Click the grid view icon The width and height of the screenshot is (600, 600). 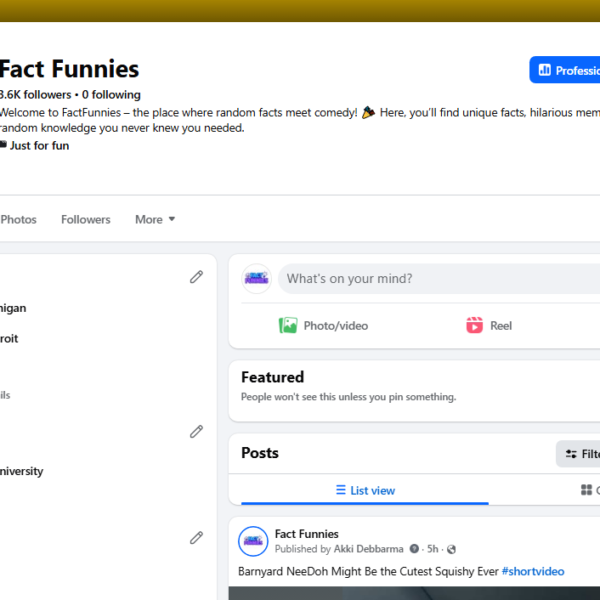pos(586,490)
